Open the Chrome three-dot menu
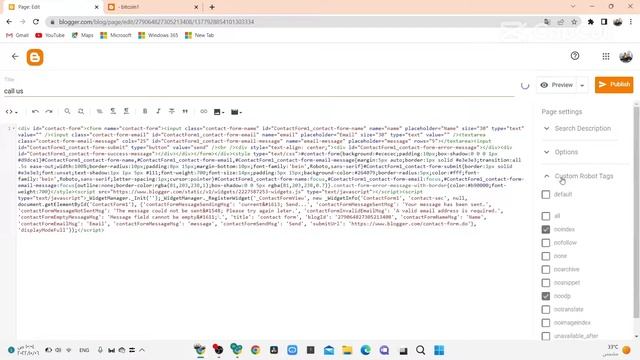The height and width of the screenshot is (360, 640). (631, 22)
